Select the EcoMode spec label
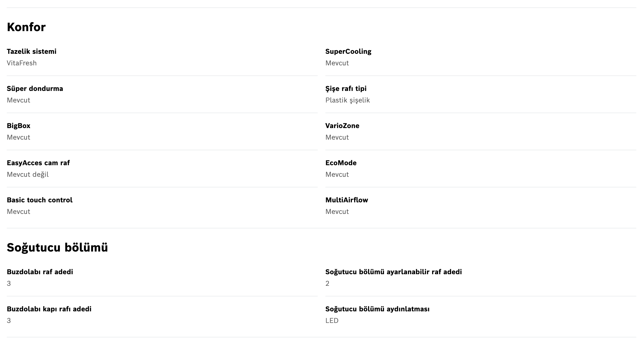644x341 pixels. 341,163
